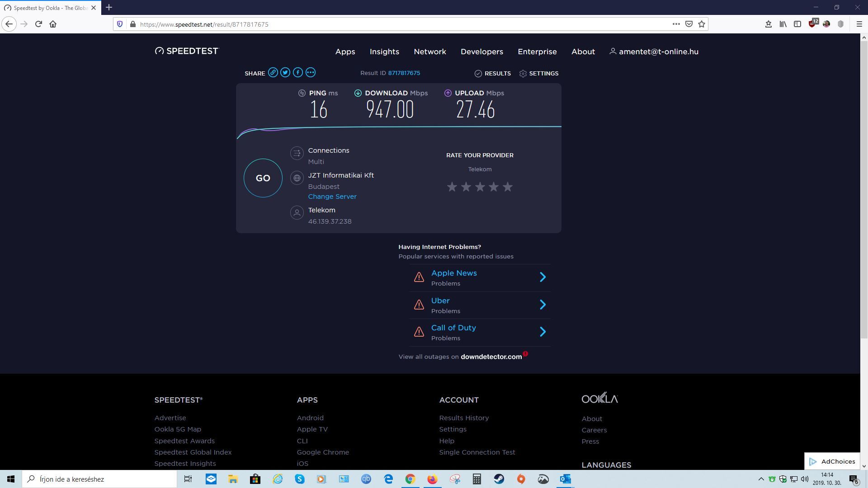Share result on Twitter icon
Screen dimensions: 868x488
point(285,73)
